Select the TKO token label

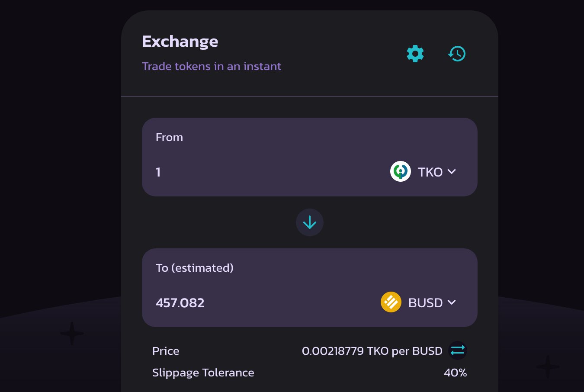click(430, 172)
